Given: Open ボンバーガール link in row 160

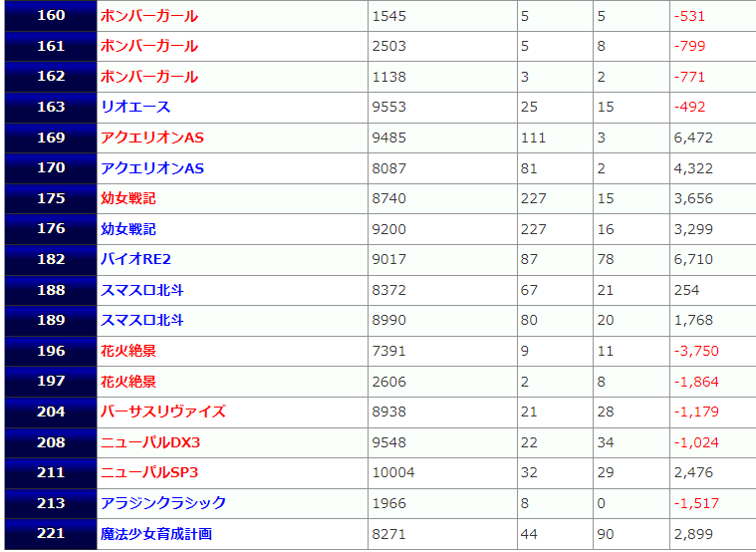Looking at the screenshot, I should point(149,16).
